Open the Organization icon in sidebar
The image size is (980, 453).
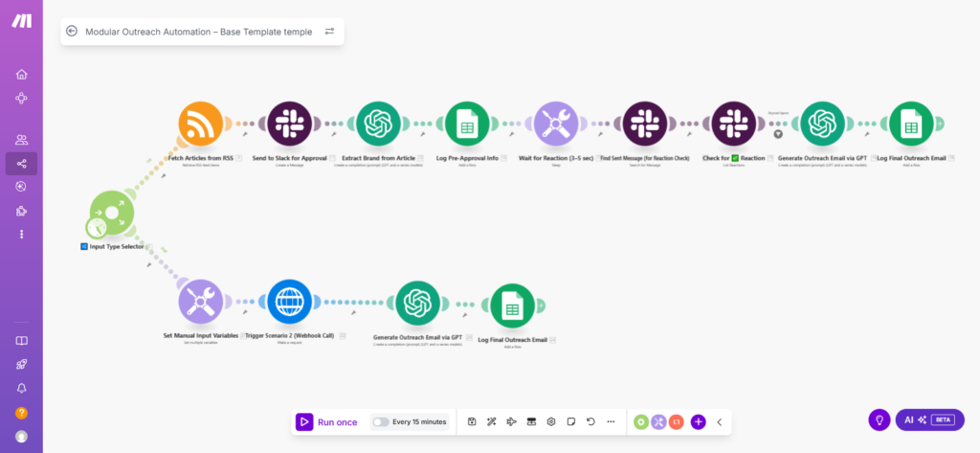pos(21,99)
